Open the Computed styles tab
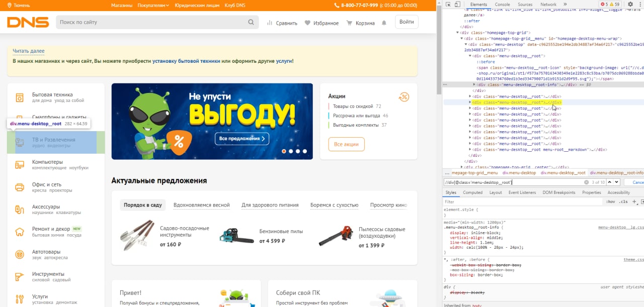Screen dimensions: 644x307 point(472,192)
